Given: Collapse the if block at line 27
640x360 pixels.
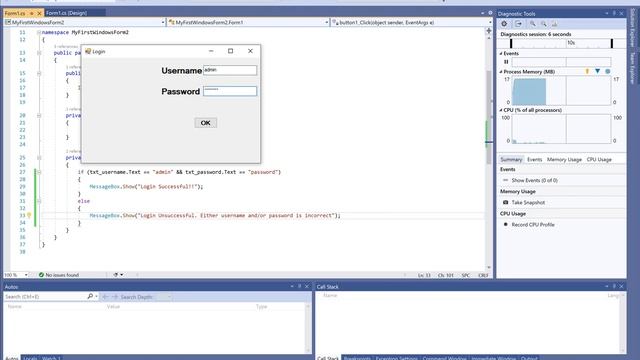Looking at the screenshot, I should 39,172.
